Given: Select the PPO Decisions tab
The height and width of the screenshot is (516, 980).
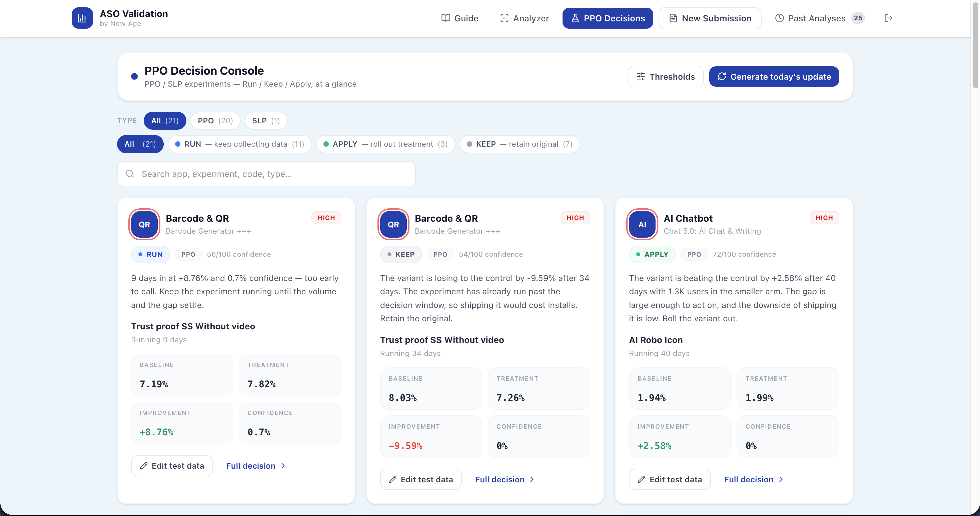Looking at the screenshot, I should (x=608, y=18).
